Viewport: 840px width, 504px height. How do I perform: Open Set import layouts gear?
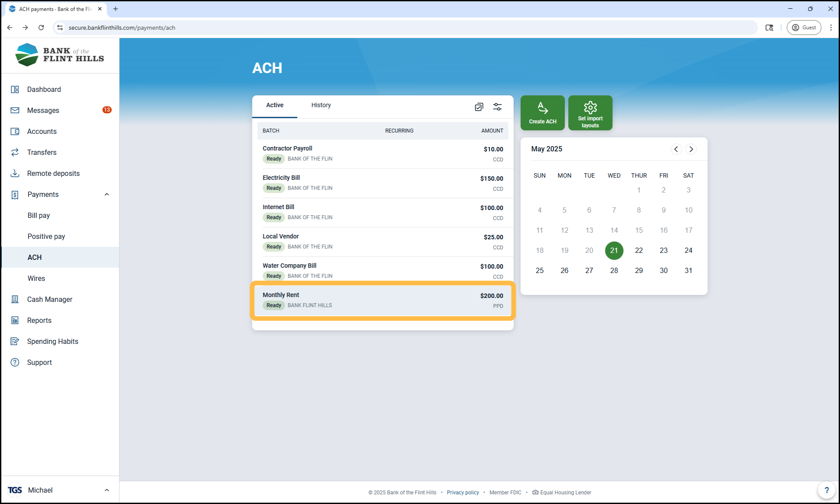pyautogui.click(x=590, y=113)
